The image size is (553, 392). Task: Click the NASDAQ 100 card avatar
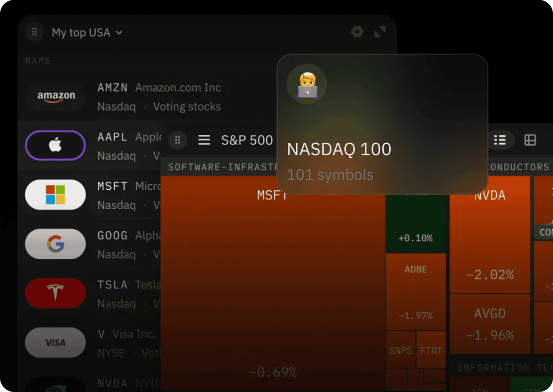307,84
